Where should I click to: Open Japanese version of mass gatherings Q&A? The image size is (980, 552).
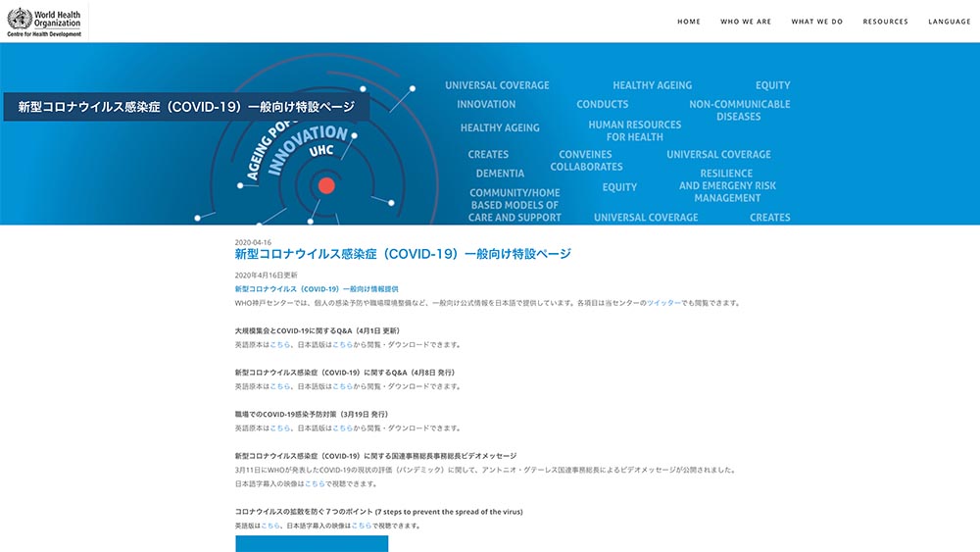coord(343,345)
